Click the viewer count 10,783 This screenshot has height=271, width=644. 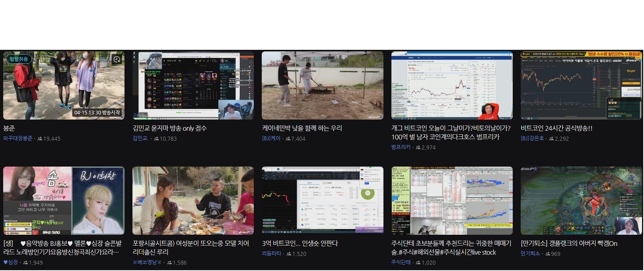(x=168, y=139)
